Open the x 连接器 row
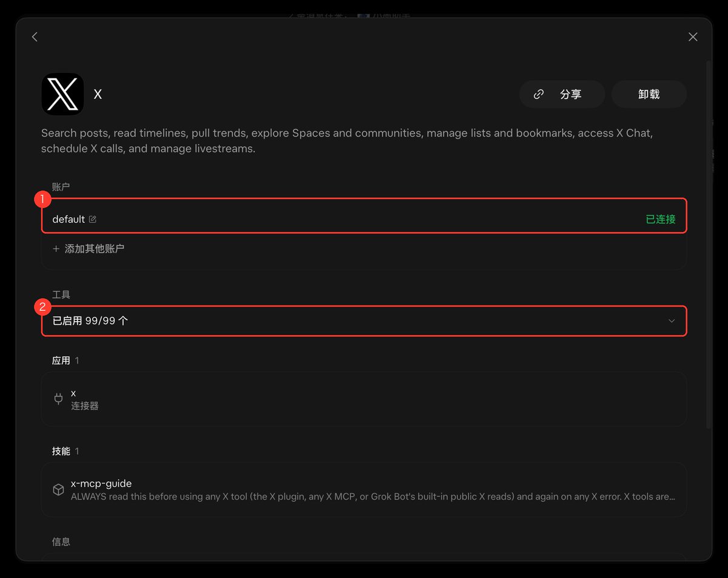 (364, 399)
